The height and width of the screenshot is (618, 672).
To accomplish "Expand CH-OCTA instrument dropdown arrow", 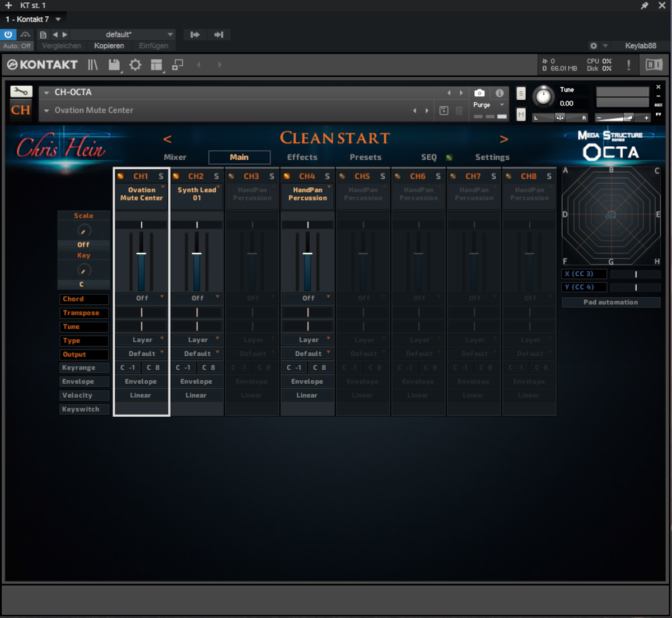I will tap(46, 92).
